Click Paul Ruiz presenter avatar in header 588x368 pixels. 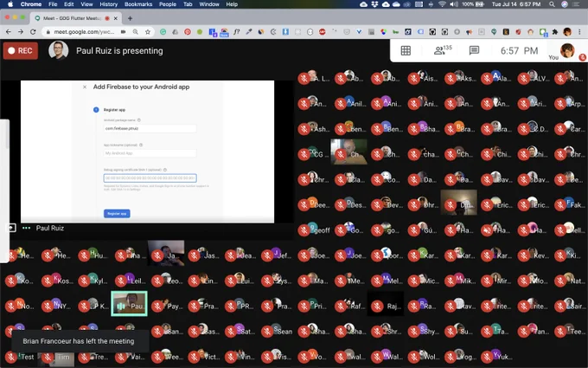58,50
